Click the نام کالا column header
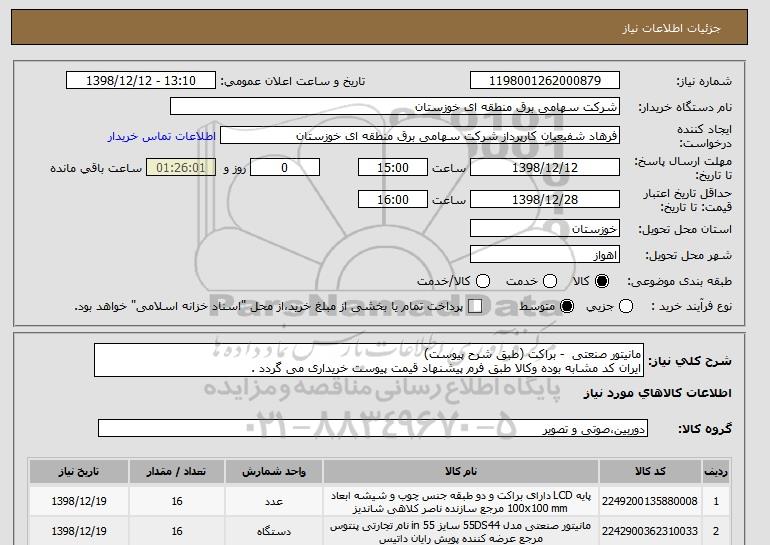The height and width of the screenshot is (545, 770). (x=461, y=471)
